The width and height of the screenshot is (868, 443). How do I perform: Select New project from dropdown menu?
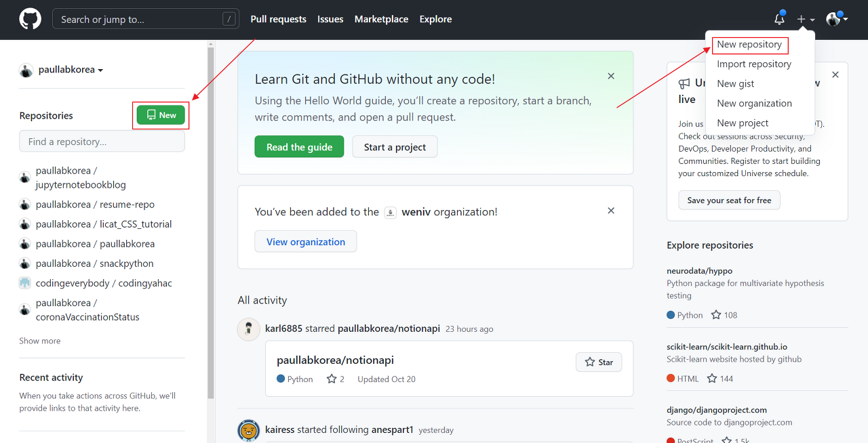[743, 123]
